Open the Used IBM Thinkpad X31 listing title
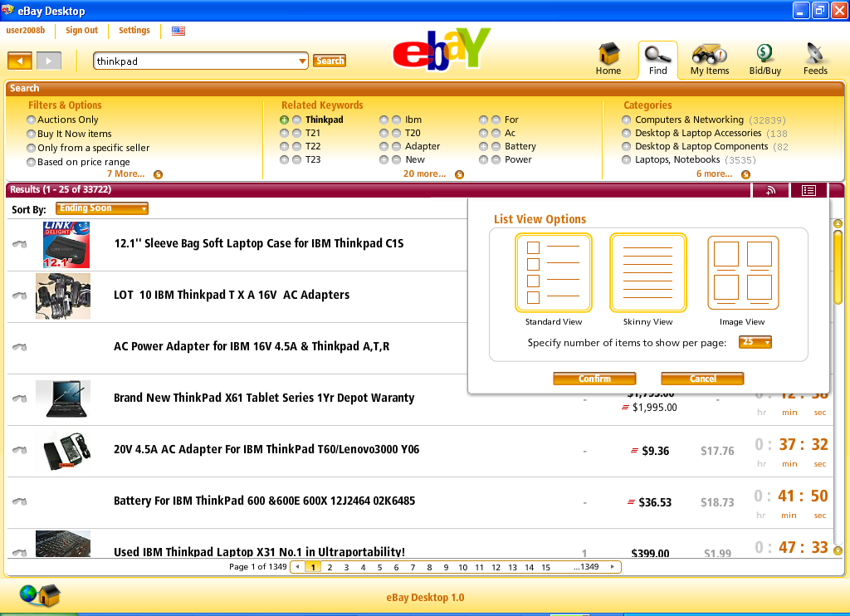 tap(259, 551)
